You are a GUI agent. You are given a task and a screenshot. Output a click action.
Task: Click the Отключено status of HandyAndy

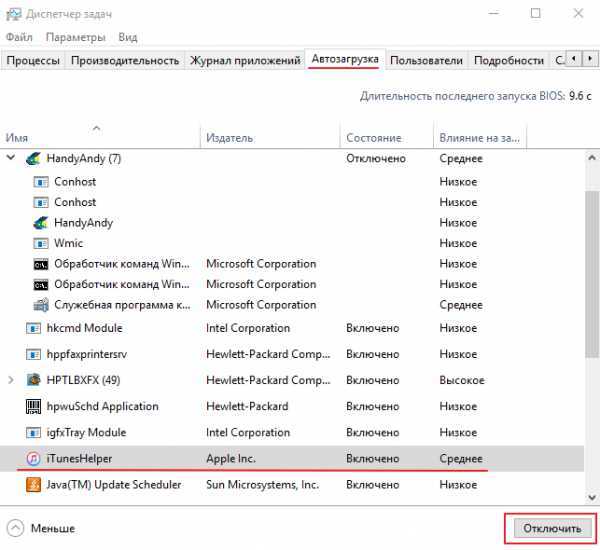376,158
